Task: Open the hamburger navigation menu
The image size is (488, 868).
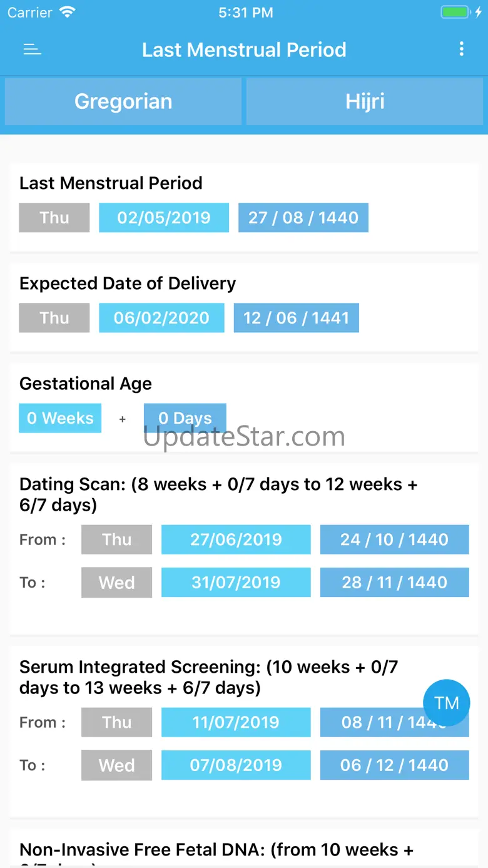Action: 32,49
